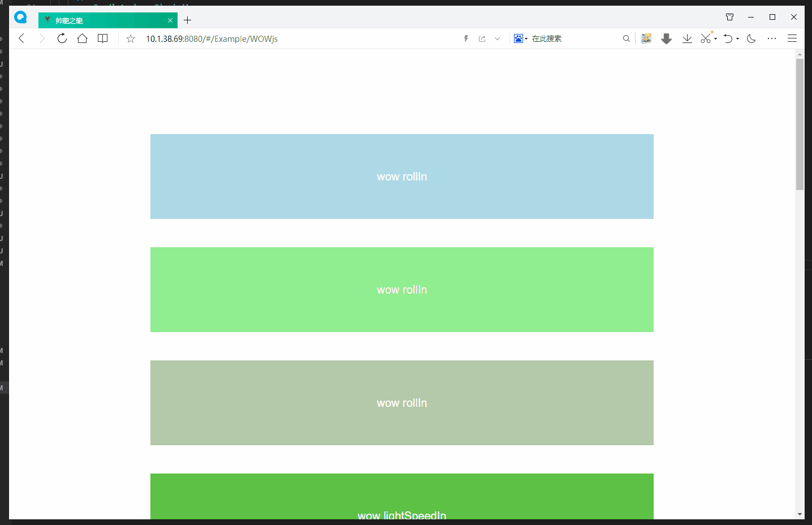Open the downloads manager
Screen dimensions: 812x525
687,38
